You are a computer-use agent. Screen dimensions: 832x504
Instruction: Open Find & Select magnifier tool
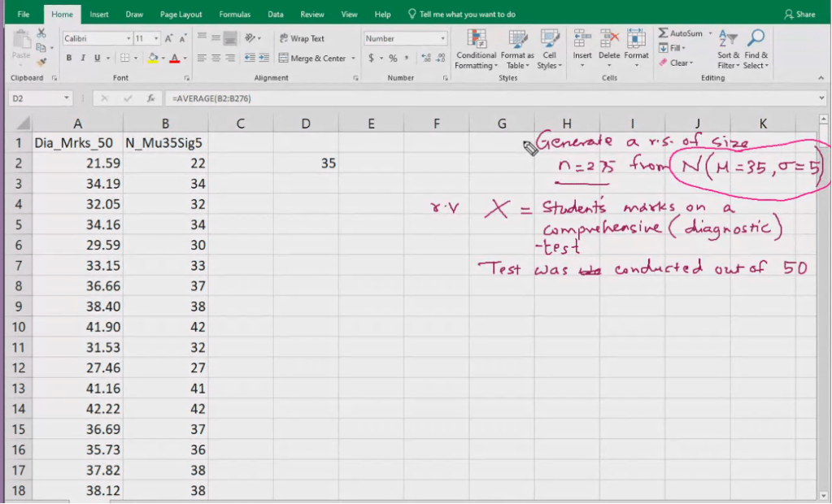(x=756, y=40)
